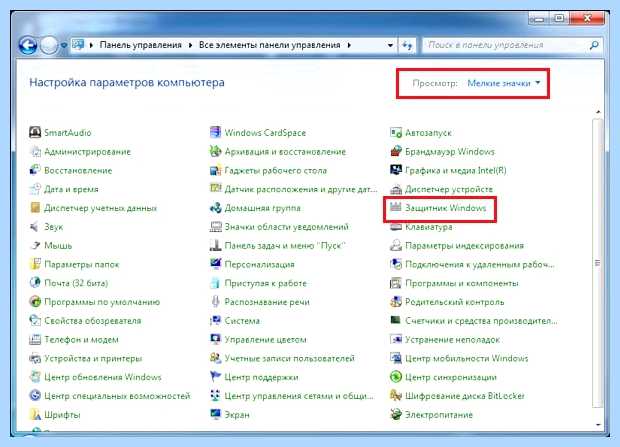Click the Forward navigation button
620x447 pixels.
click(49, 45)
